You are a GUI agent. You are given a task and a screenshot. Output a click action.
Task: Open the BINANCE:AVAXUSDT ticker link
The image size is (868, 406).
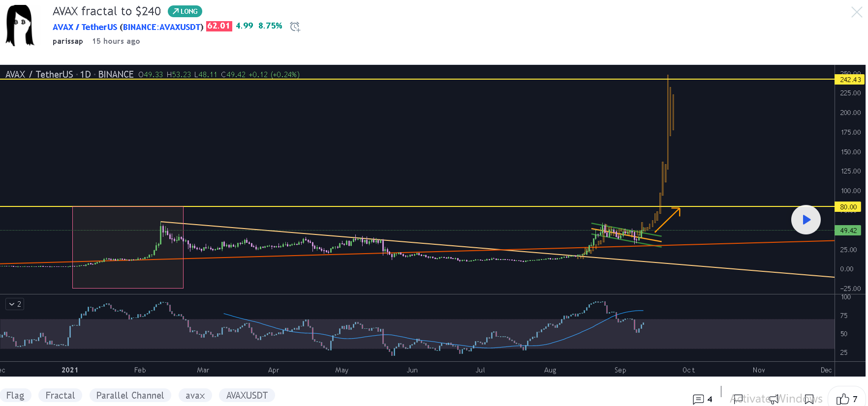coord(161,27)
